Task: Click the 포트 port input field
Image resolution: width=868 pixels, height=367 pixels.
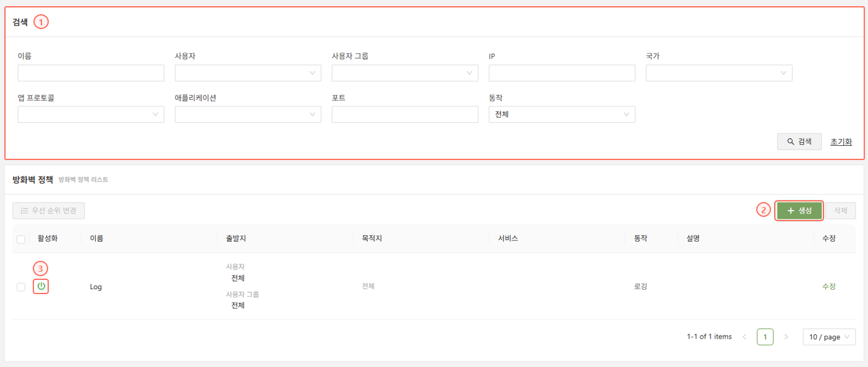Action: pos(405,115)
